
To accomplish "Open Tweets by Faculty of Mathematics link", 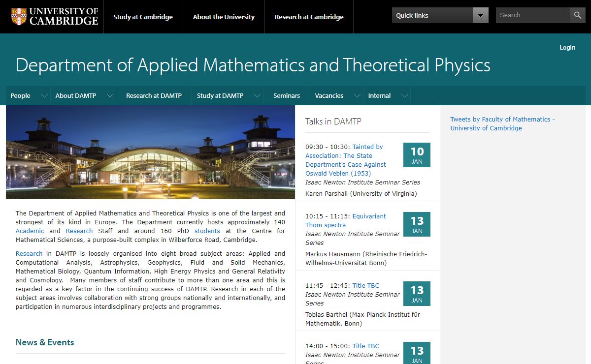I will tap(502, 123).
